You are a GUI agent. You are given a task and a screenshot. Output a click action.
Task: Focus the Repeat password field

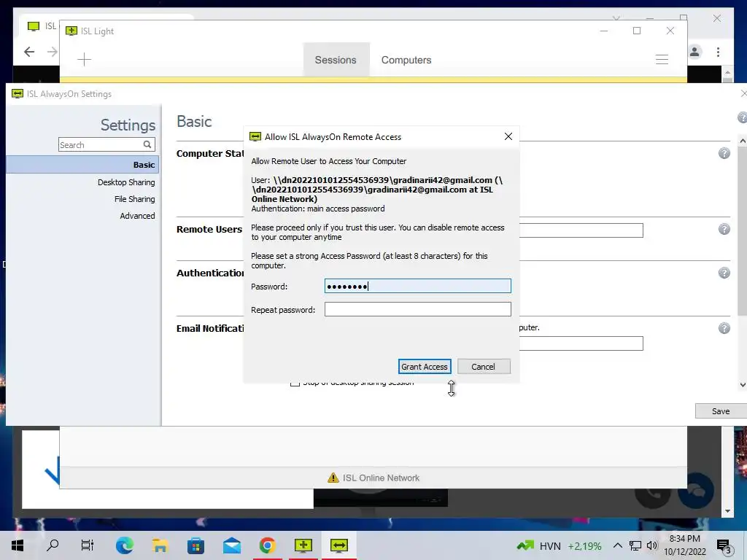point(418,309)
